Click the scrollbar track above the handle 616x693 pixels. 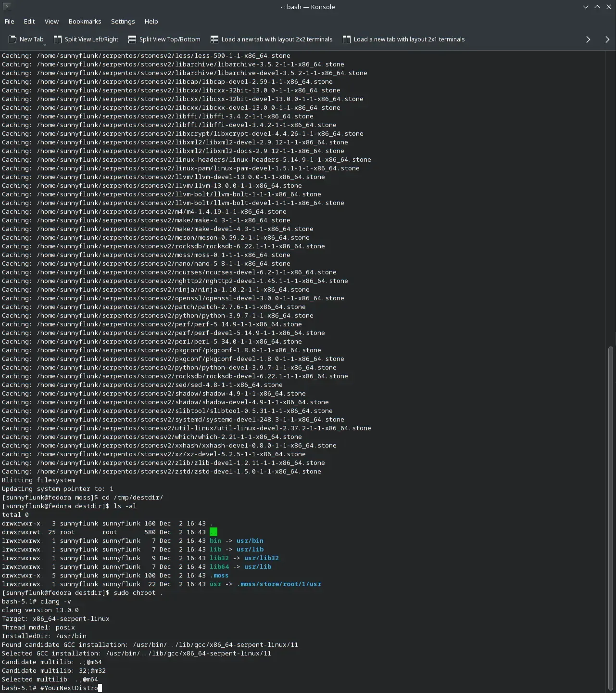click(611, 197)
